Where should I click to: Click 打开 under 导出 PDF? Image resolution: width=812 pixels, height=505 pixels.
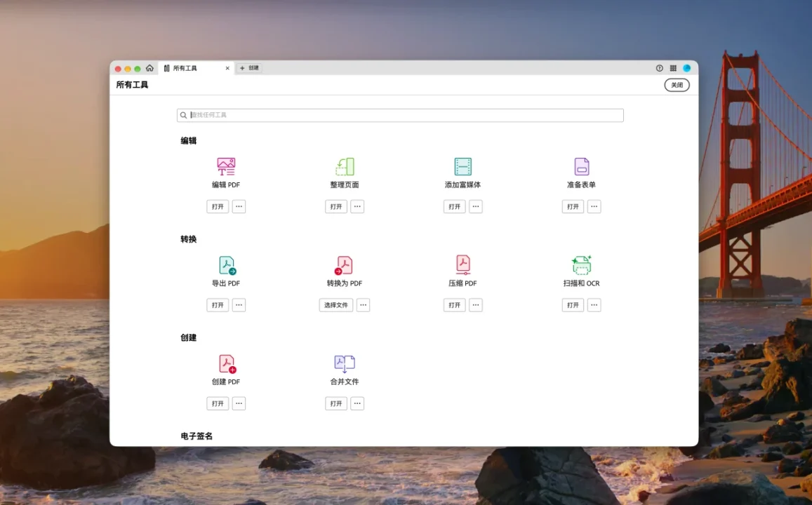point(218,305)
